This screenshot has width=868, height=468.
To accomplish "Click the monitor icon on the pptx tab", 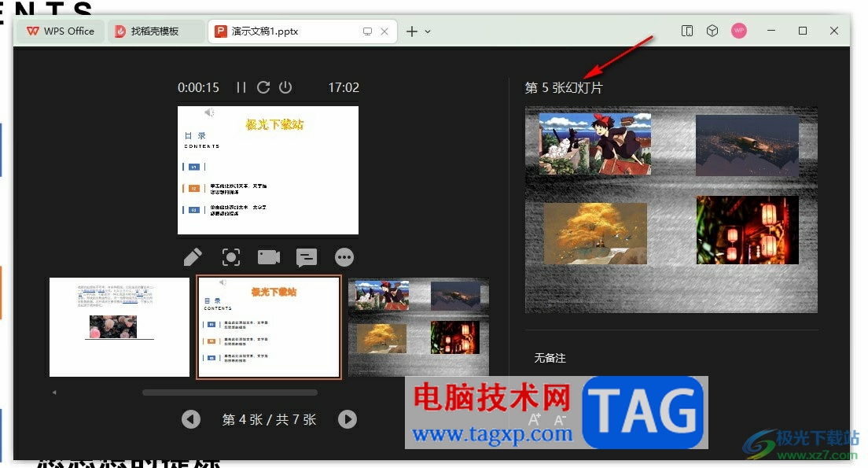I will [x=367, y=31].
